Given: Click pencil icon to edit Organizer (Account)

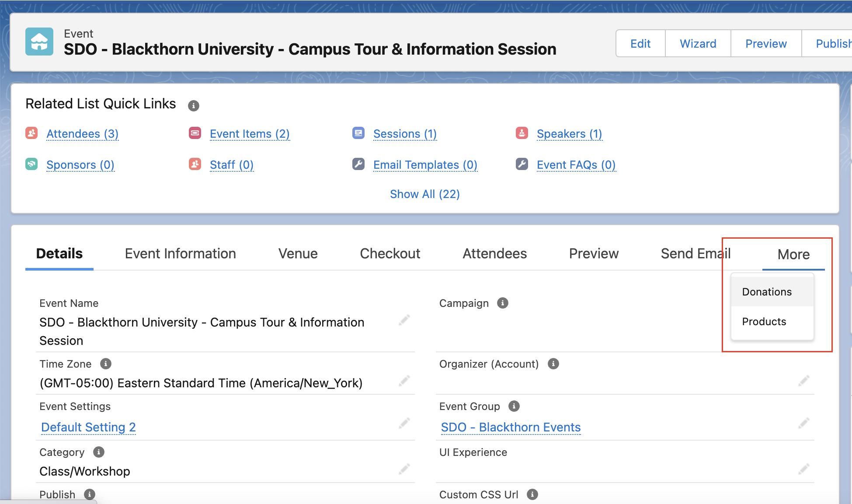Looking at the screenshot, I should tap(804, 381).
